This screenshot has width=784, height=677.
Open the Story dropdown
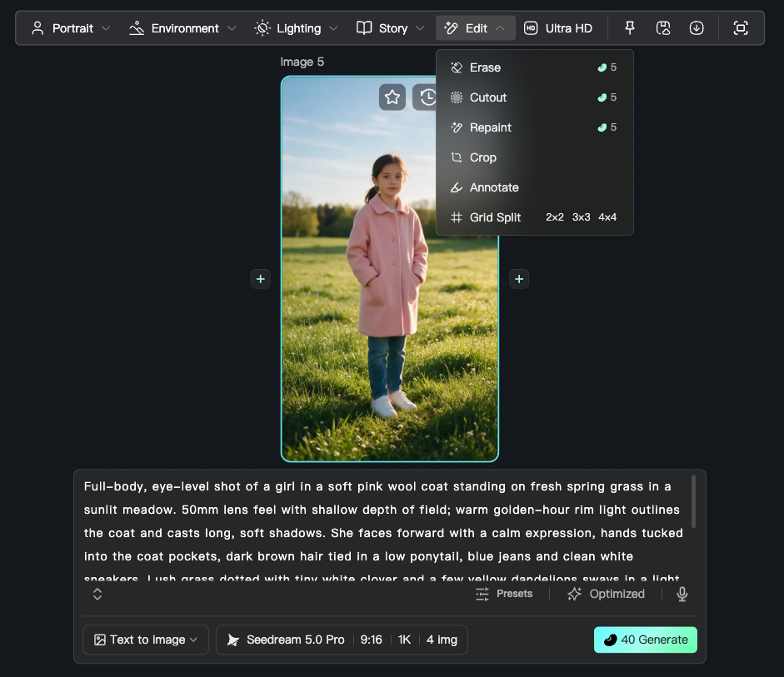pos(391,28)
